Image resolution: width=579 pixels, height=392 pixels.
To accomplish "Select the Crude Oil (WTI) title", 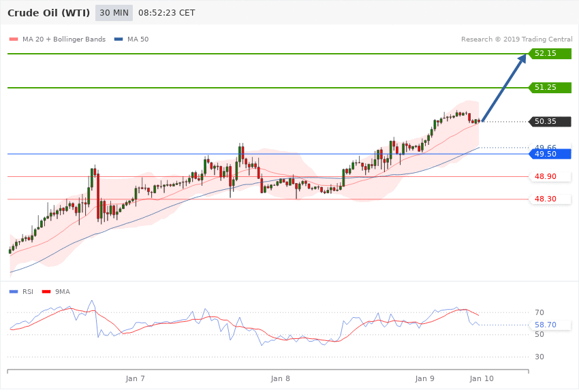I will point(49,13).
